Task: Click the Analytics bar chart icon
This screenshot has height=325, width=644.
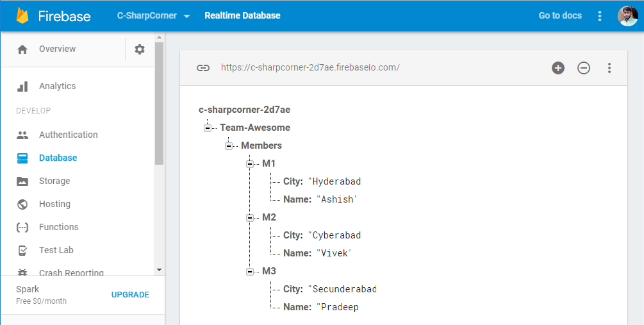Action: 22,87
